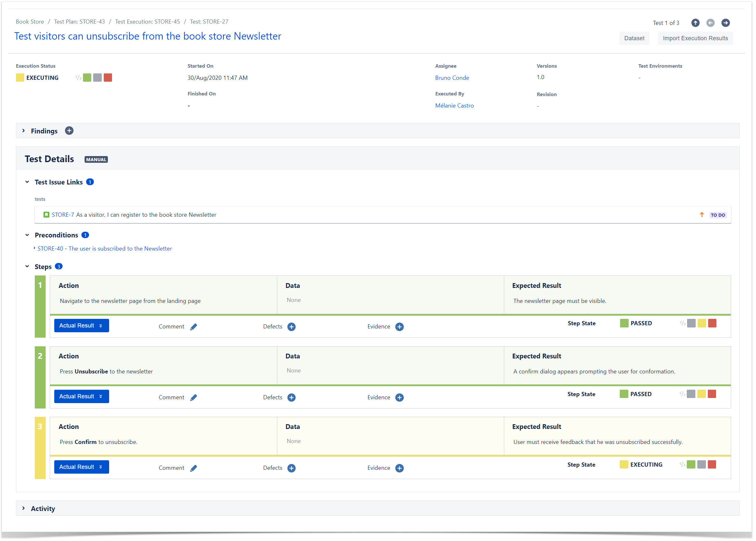Expand the Activity section
Image resolution: width=756 pixels, height=541 pixels.
(x=24, y=508)
